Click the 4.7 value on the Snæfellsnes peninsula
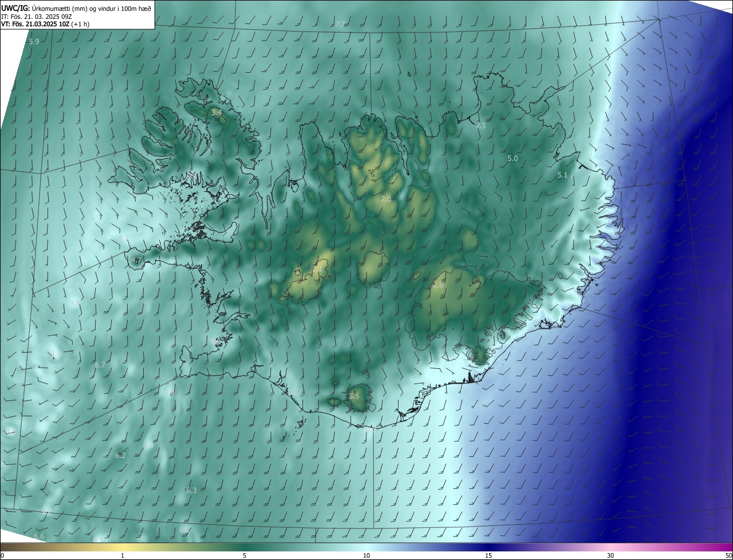This screenshot has width=733, height=560. tap(136, 261)
